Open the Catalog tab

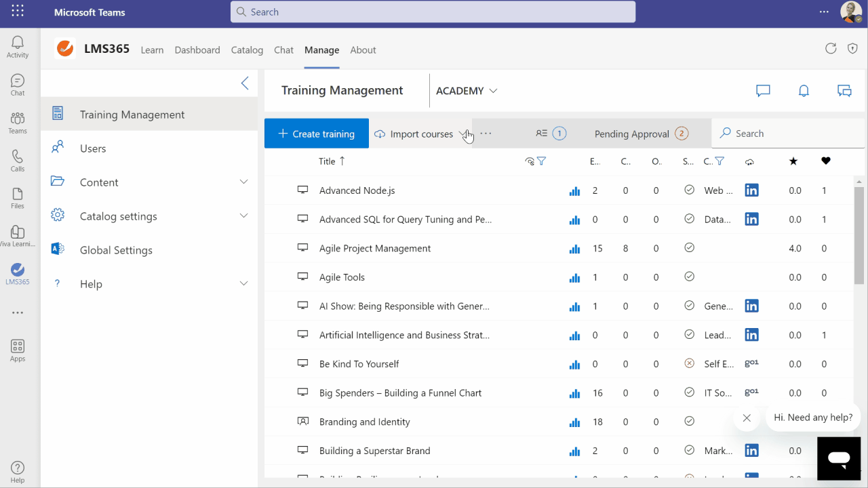coord(247,50)
